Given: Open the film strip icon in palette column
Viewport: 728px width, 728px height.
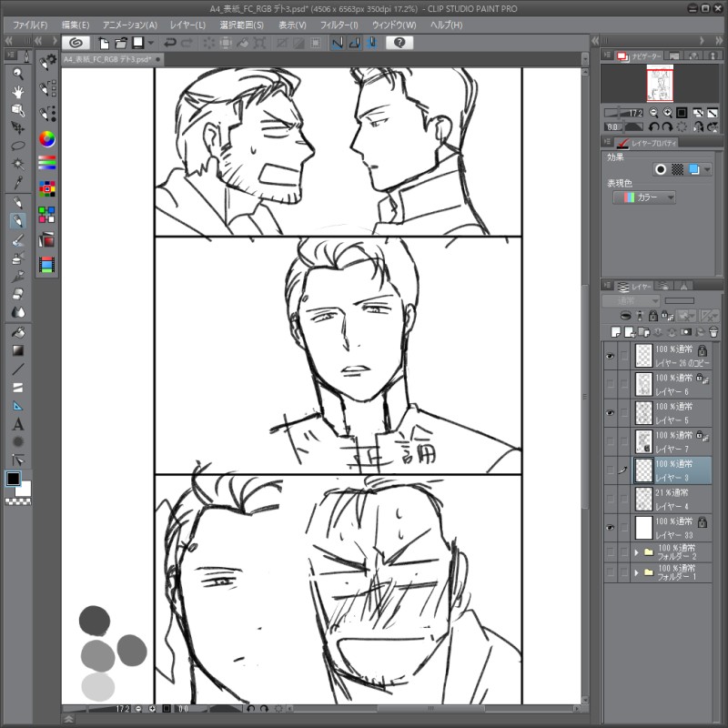Looking at the screenshot, I should coord(46,265).
